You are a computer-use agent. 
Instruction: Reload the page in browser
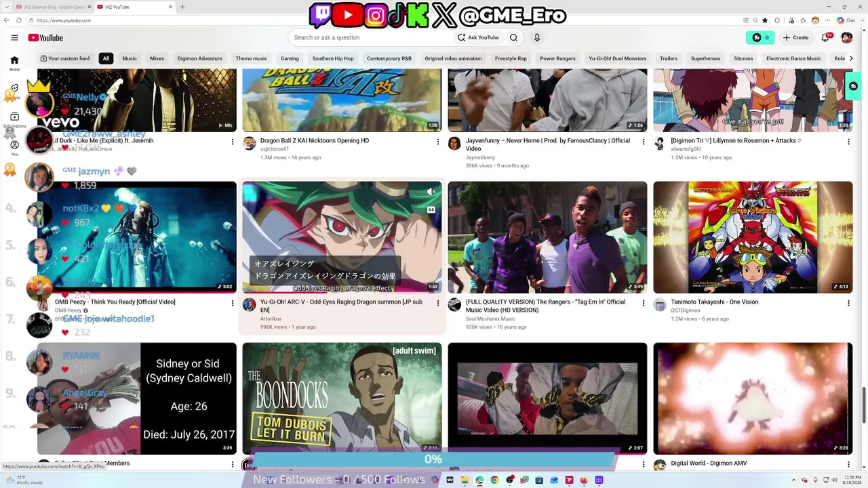(x=18, y=20)
